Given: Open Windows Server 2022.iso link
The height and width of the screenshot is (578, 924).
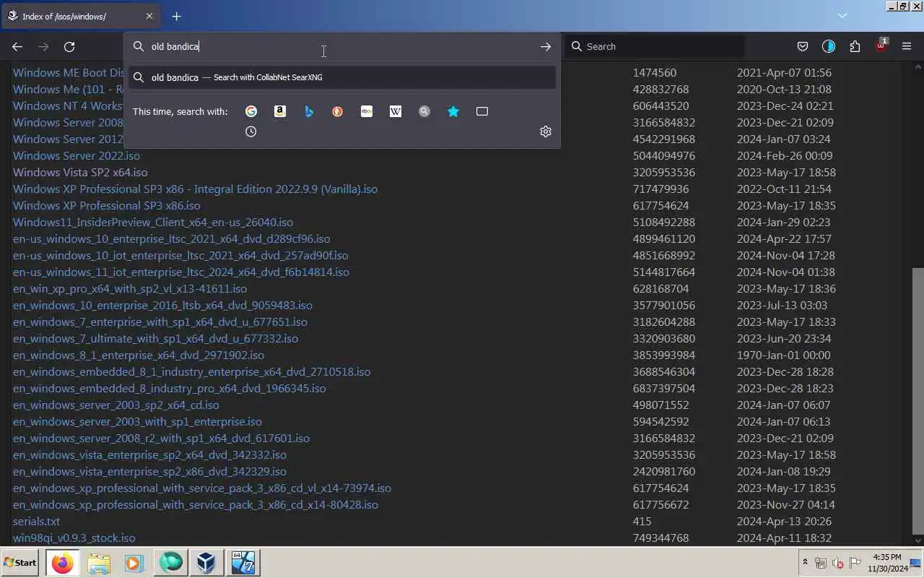Looking at the screenshot, I should (77, 155).
